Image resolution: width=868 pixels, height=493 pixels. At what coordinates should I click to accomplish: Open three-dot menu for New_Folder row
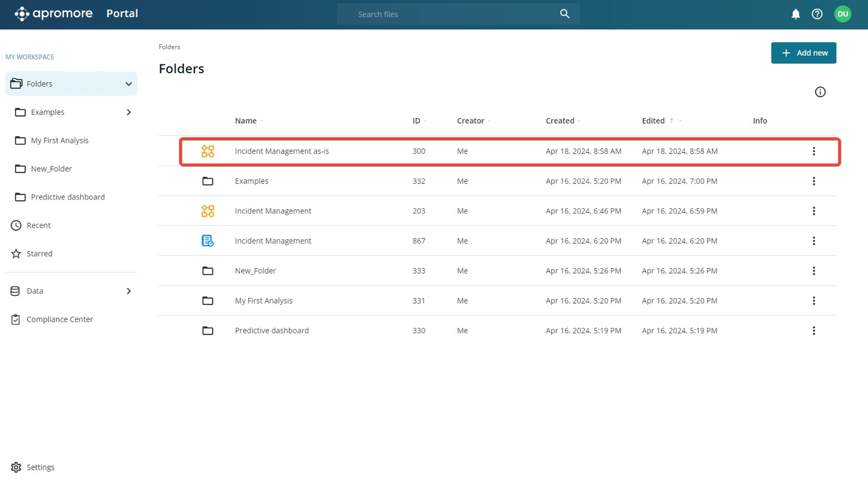point(814,271)
